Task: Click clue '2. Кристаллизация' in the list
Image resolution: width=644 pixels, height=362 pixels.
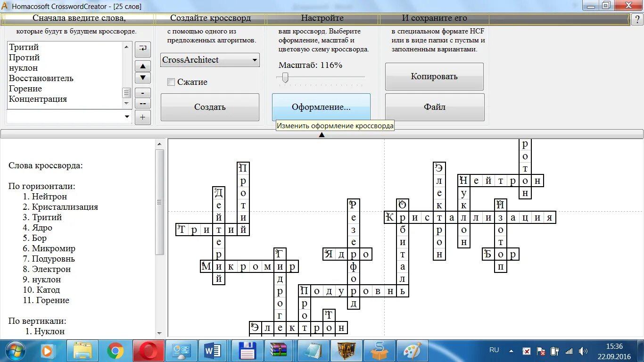Action: click(60, 207)
